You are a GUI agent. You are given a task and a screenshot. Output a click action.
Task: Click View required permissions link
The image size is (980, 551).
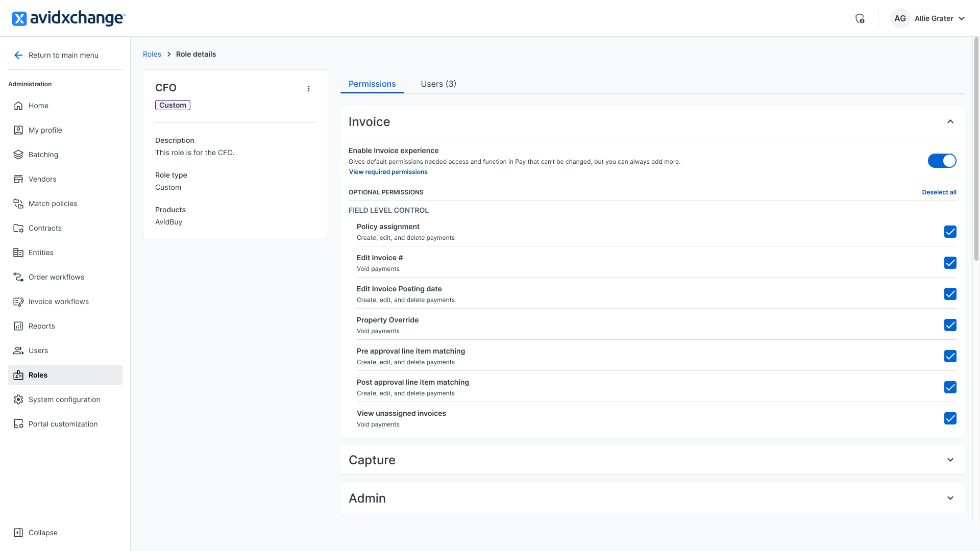click(388, 172)
